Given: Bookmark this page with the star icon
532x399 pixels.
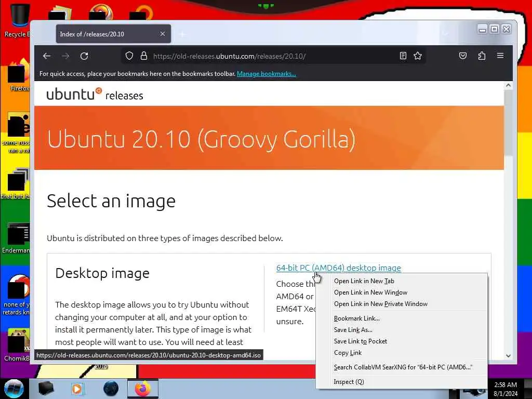Looking at the screenshot, I should [x=418, y=56].
